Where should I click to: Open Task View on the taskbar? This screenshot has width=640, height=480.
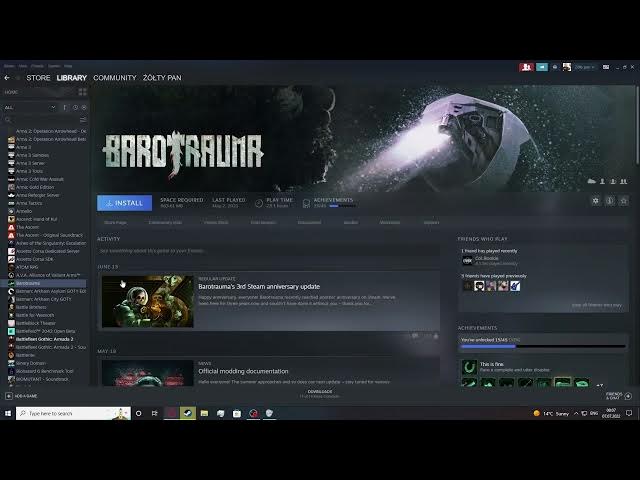pos(154,413)
